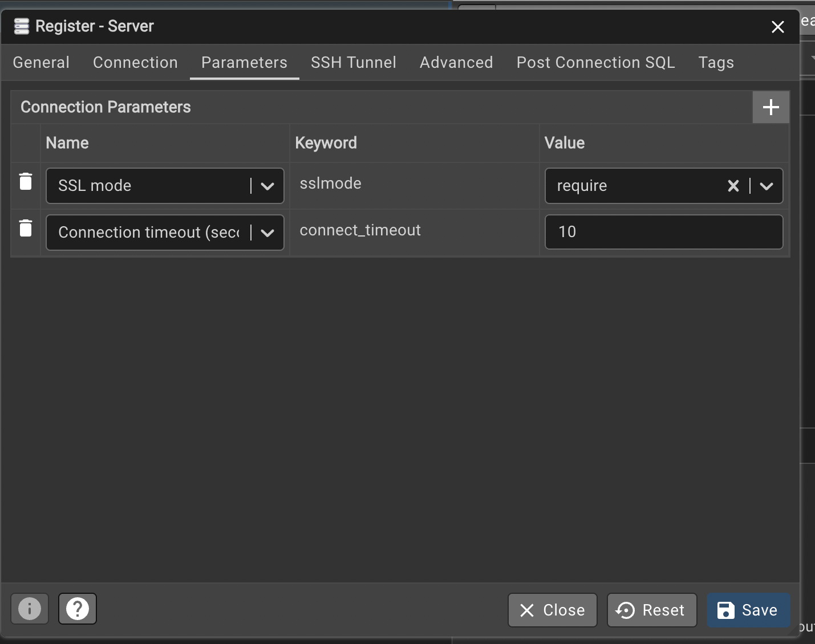The image size is (815, 644).
Task: Add a new connection parameter
Action: tap(770, 107)
